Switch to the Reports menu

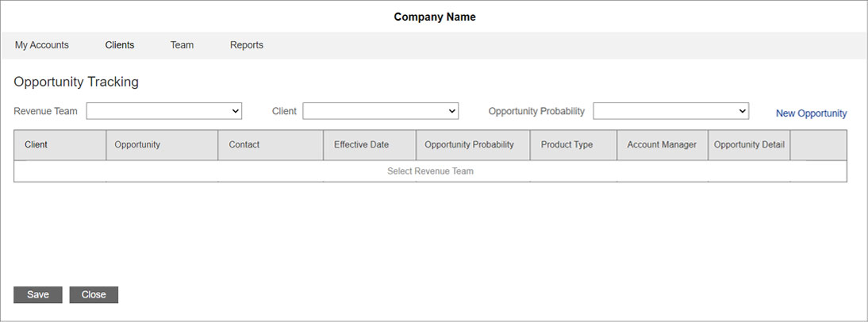247,45
